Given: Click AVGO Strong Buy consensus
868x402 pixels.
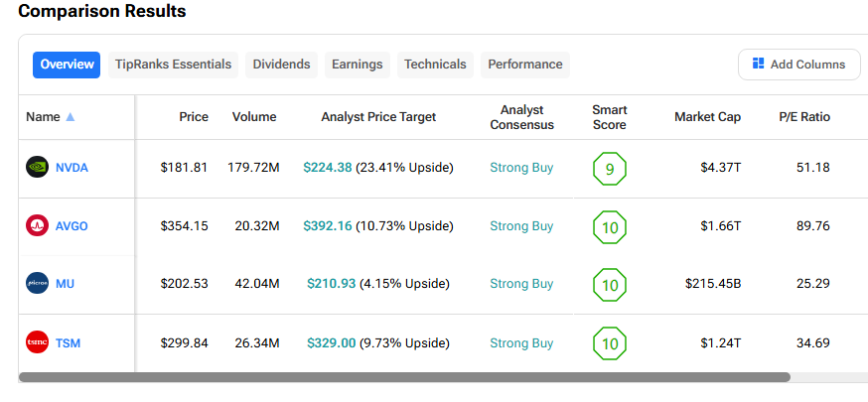Looking at the screenshot, I should pos(521,226).
